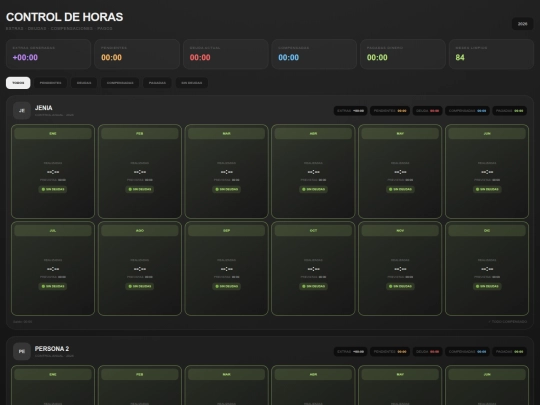Click Sin Deudas badge in Jenia's OCT card

click(x=313, y=287)
